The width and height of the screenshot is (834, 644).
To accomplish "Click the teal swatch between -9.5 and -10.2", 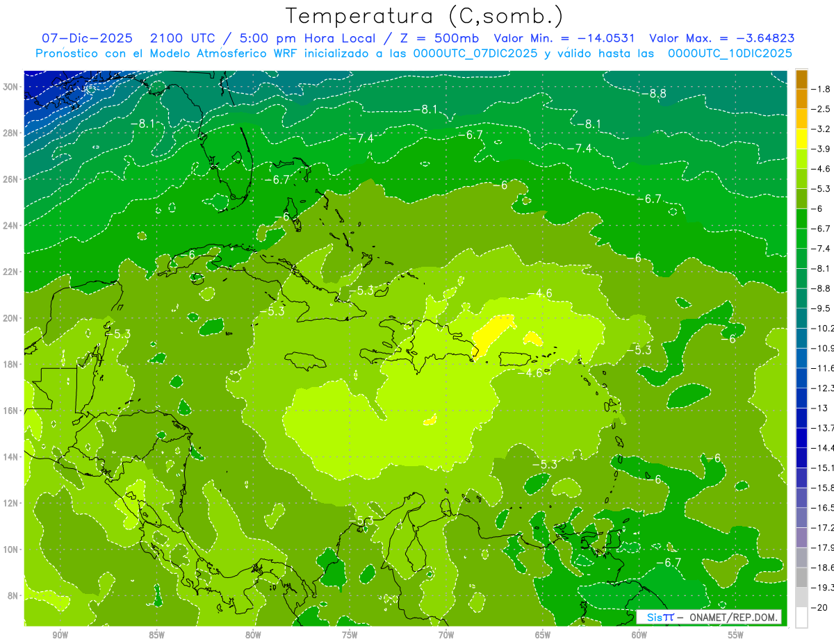I will pos(802,318).
